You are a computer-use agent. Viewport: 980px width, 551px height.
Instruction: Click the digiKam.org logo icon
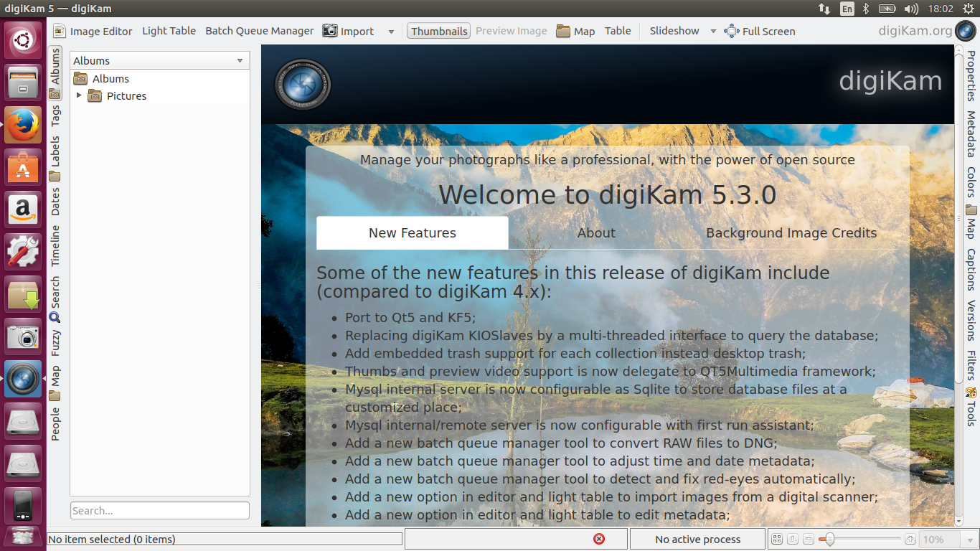click(x=964, y=31)
